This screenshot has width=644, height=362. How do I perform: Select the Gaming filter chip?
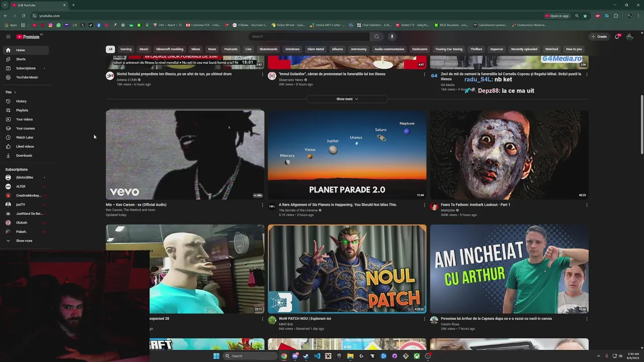[126, 49]
